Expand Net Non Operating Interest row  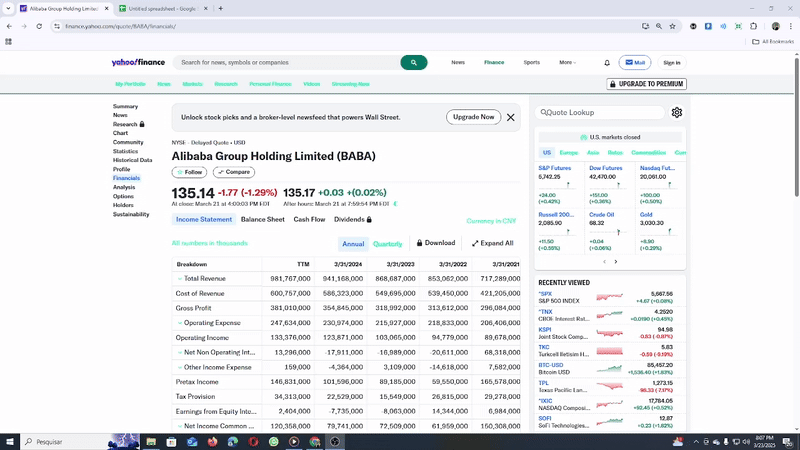[x=180, y=353]
